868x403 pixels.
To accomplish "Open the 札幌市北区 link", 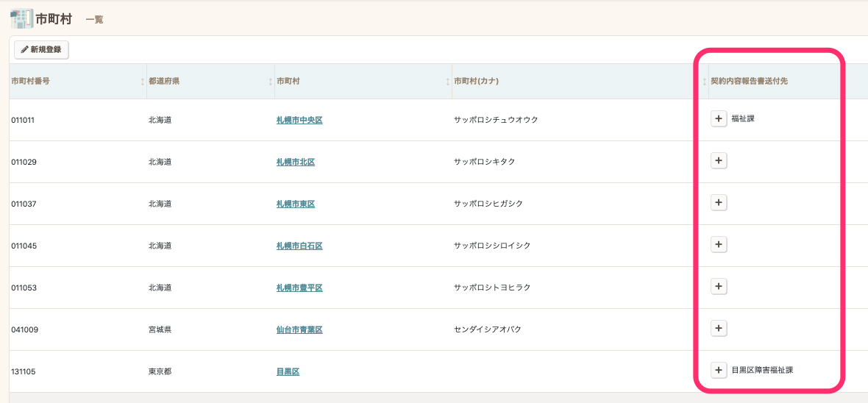I will (295, 162).
